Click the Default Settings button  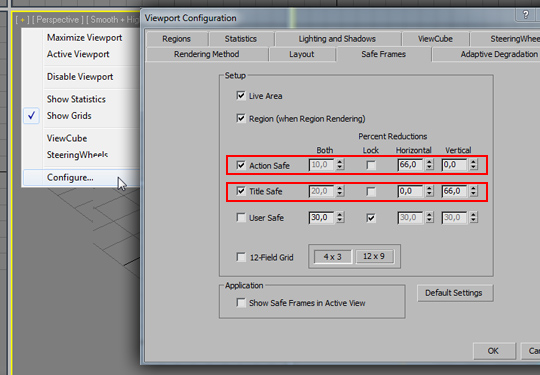(x=455, y=293)
